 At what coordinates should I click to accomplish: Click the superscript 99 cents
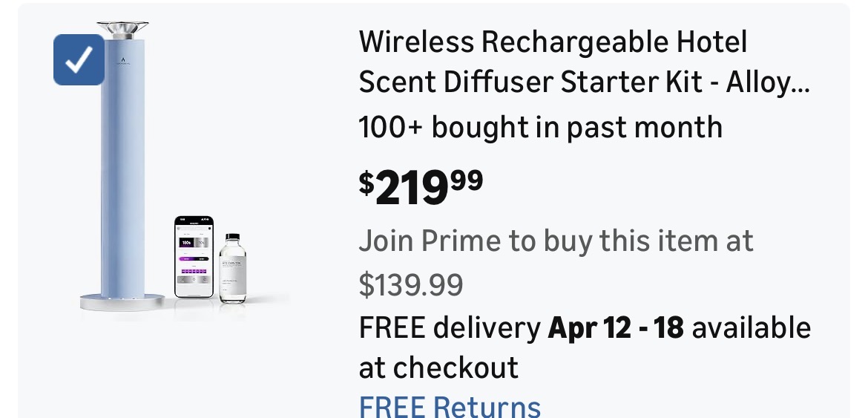tap(466, 180)
